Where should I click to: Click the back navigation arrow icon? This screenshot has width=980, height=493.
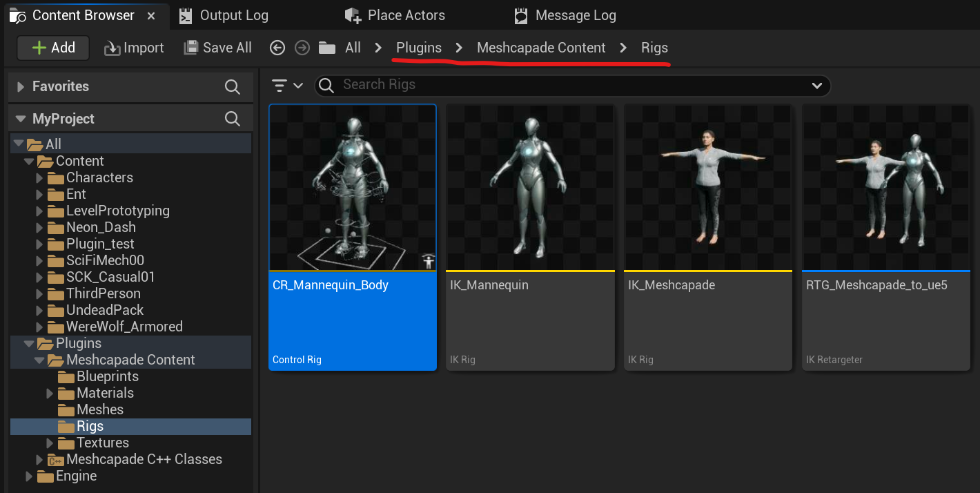pos(277,48)
